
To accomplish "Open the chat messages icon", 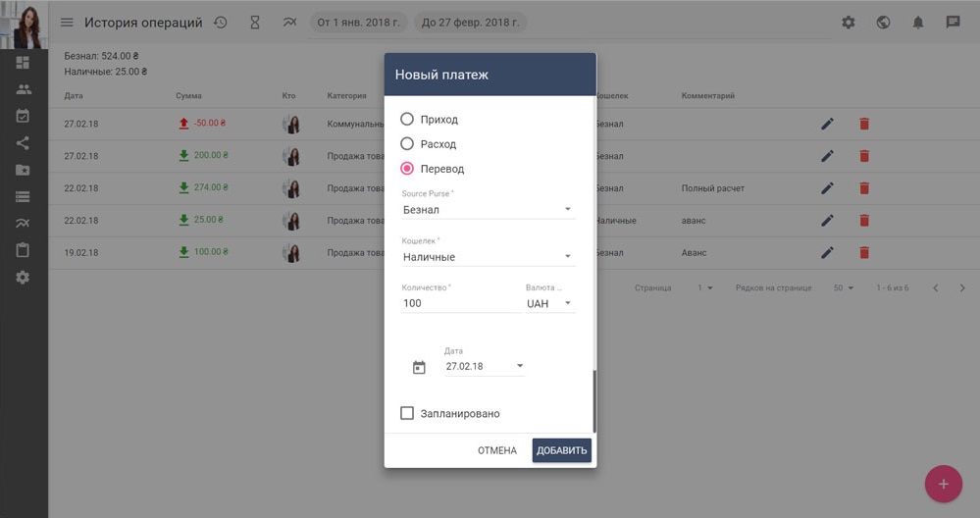I will click(x=953, y=23).
